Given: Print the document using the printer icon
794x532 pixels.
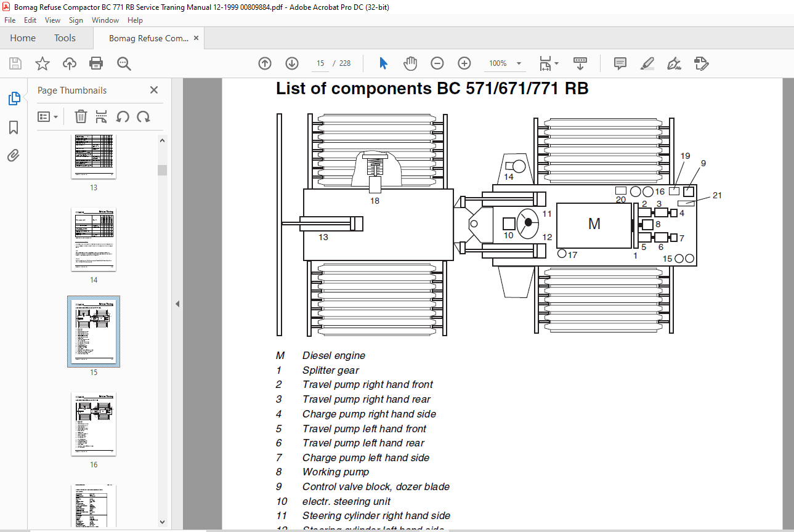Looking at the screenshot, I should [x=96, y=63].
